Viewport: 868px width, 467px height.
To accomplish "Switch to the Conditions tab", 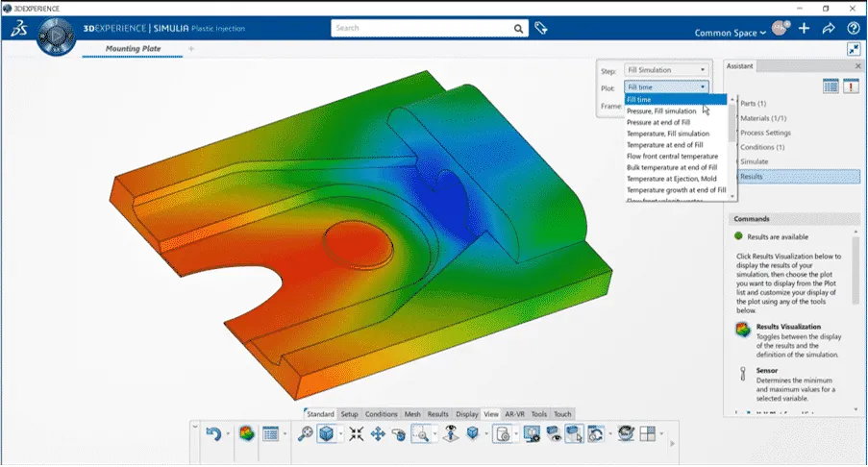I will click(x=381, y=414).
